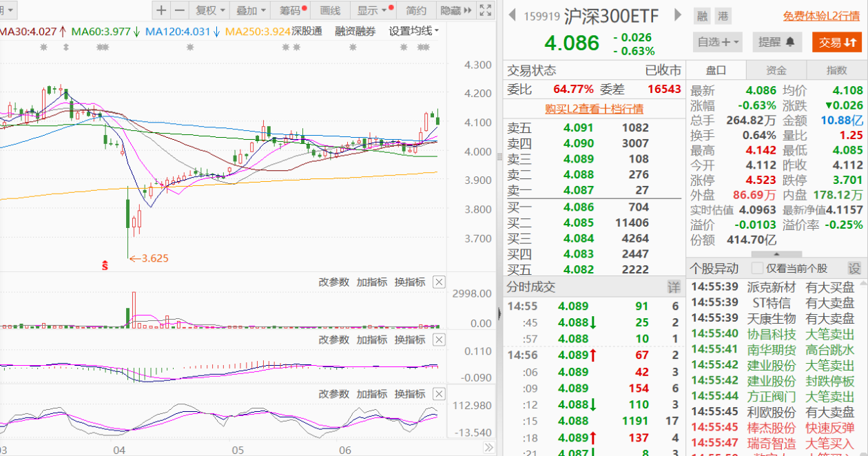This screenshot has height=456, width=868.
Task: Close the volume indicator panel
Action: (x=439, y=282)
